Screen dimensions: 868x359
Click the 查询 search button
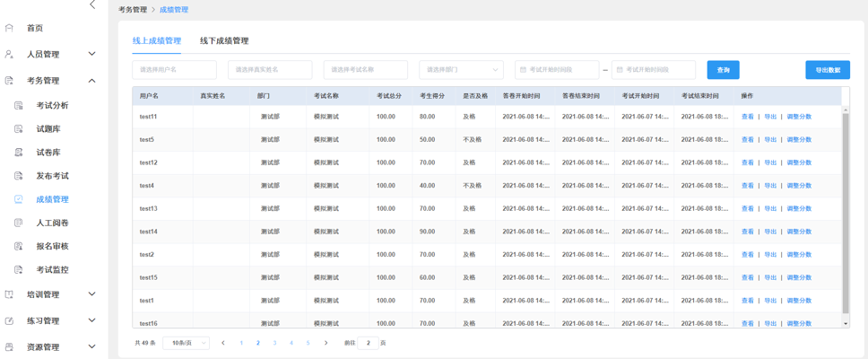pyautogui.click(x=723, y=70)
